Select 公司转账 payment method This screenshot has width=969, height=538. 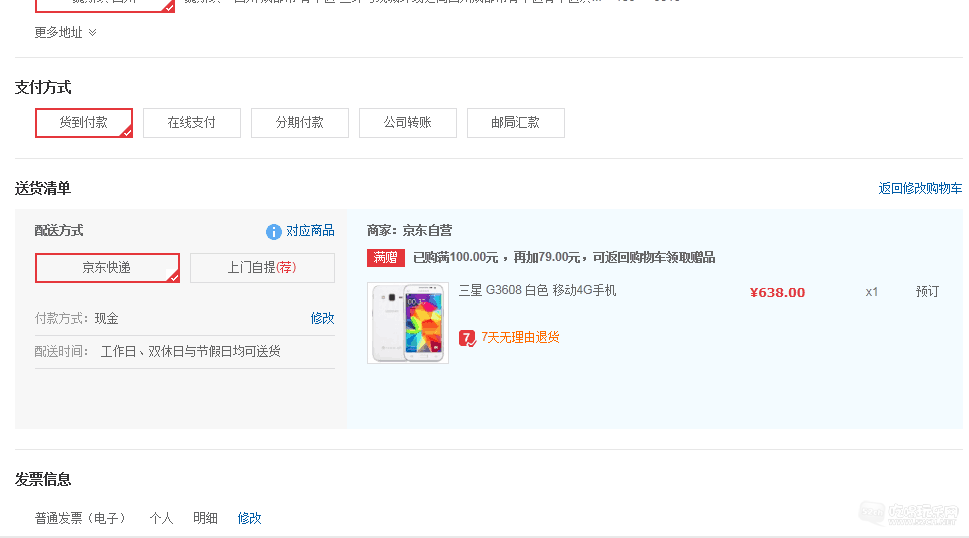click(408, 122)
